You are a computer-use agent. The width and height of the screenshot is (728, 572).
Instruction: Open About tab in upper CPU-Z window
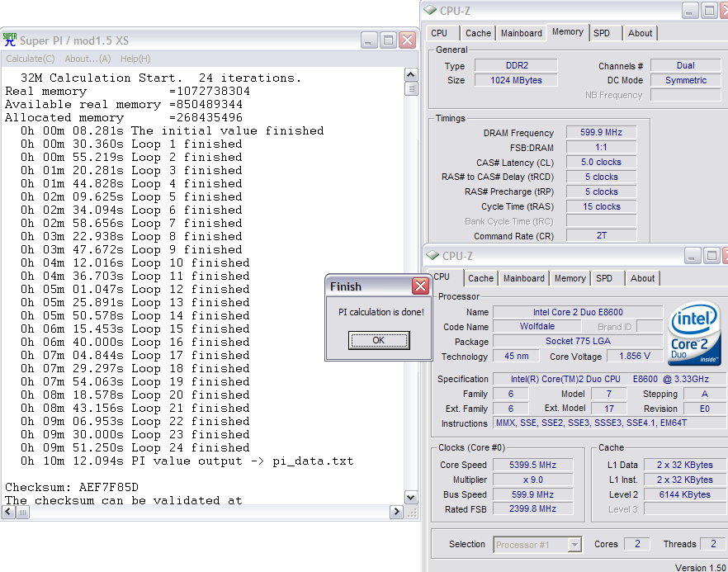coord(641,33)
